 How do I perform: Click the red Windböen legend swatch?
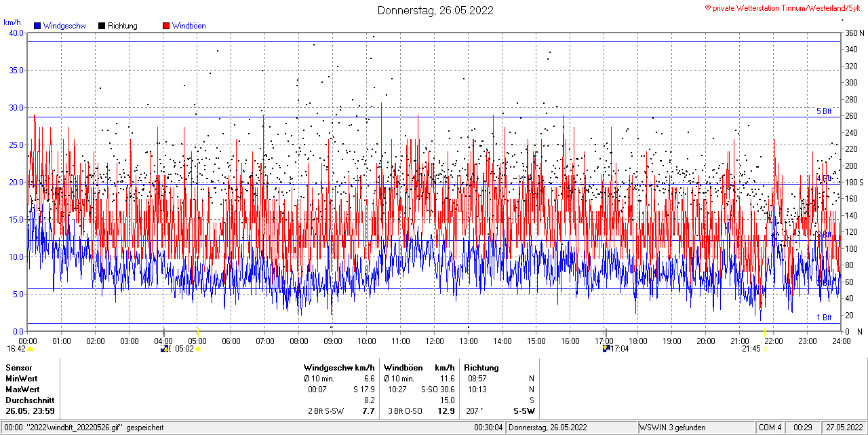point(166,26)
